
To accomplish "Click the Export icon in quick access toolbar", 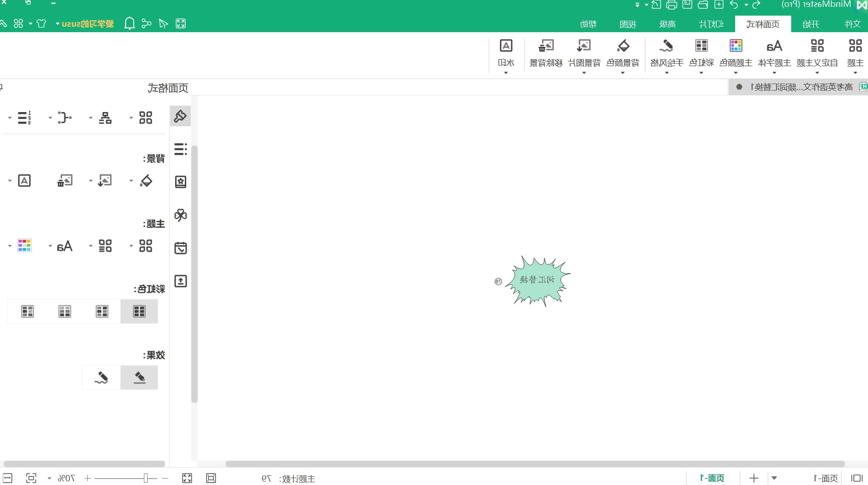I will click(657, 5).
